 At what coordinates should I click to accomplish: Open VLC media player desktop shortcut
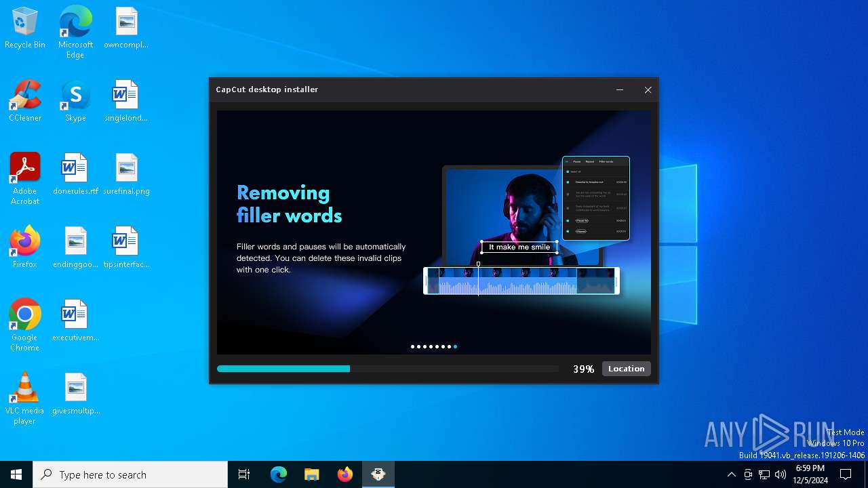pyautogui.click(x=25, y=399)
